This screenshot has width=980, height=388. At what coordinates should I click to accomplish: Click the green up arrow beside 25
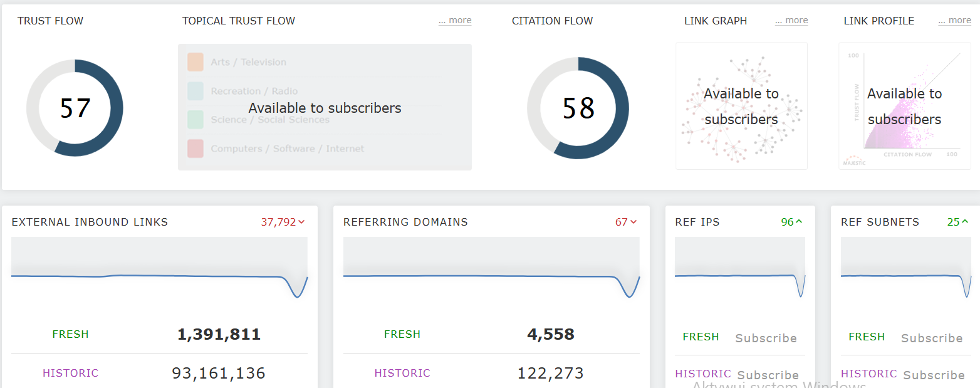click(965, 222)
